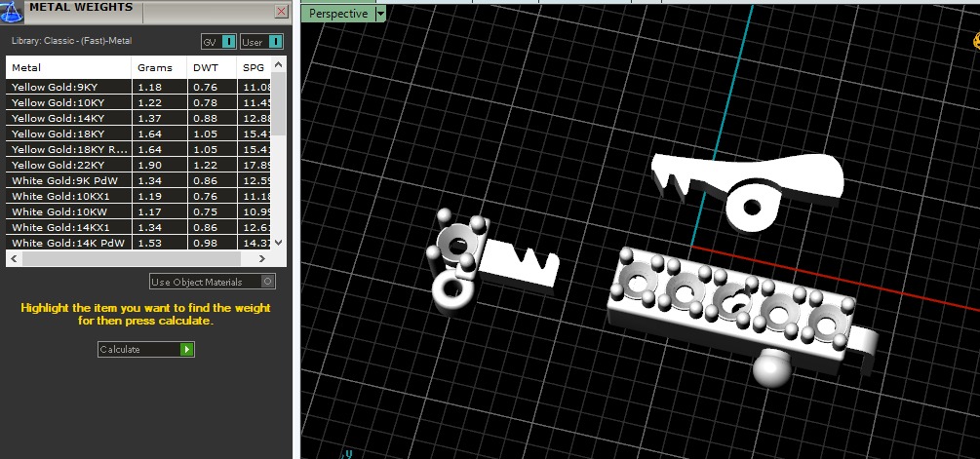Click the 1.18 grams cell
Screen dimensions: 980x459
coord(159,87)
